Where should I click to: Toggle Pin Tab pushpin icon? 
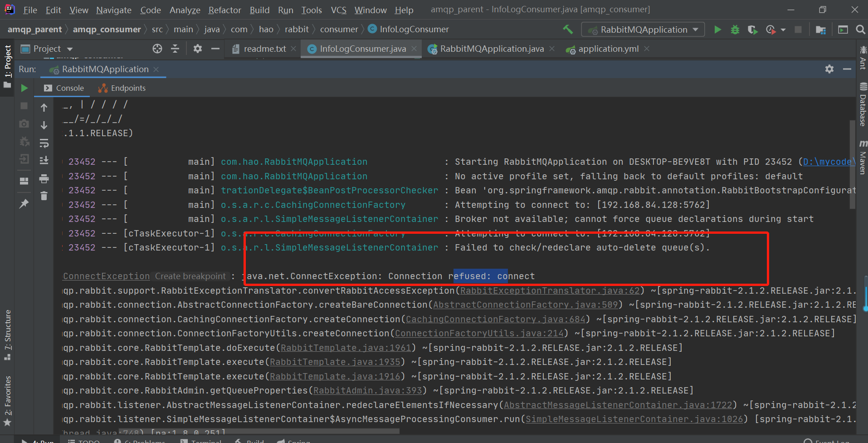coord(24,204)
